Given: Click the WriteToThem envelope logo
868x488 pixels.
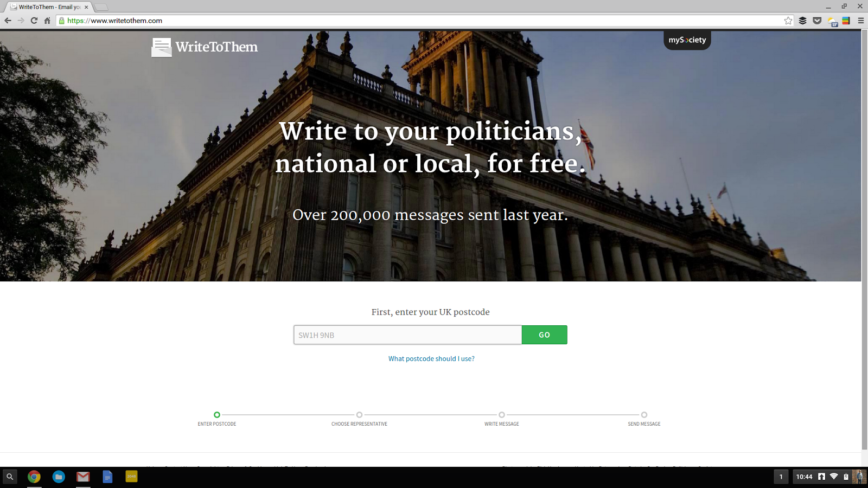Looking at the screenshot, I should (x=161, y=47).
